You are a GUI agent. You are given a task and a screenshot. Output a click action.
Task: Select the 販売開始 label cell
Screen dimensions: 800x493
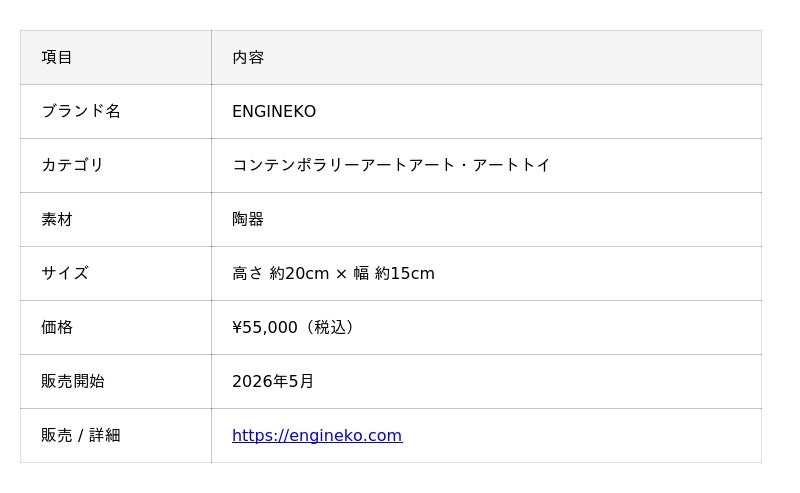(x=116, y=382)
